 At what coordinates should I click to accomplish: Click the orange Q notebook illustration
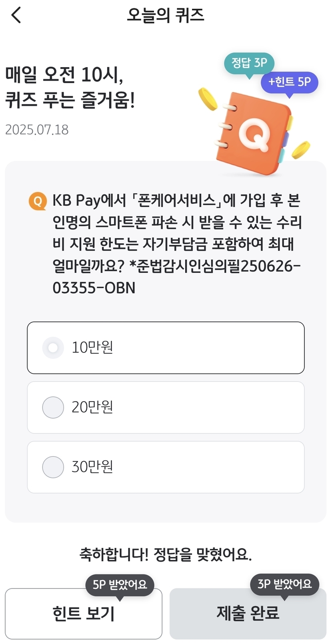(x=254, y=133)
